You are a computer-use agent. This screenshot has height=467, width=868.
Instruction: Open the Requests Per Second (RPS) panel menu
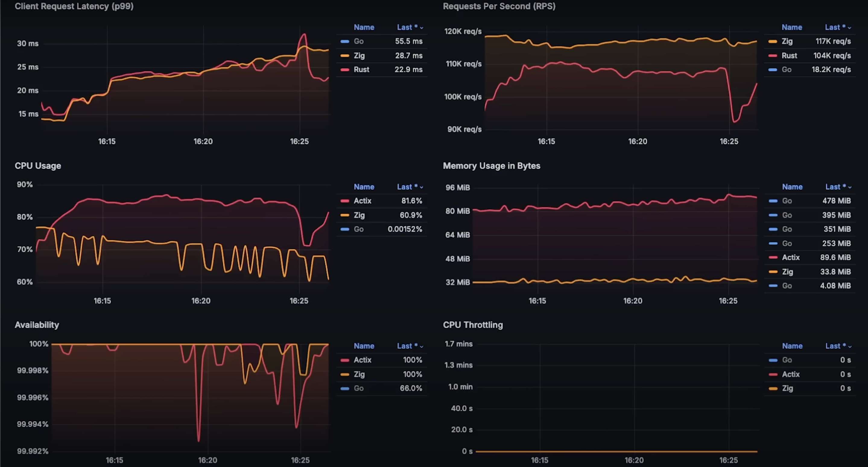499,6
